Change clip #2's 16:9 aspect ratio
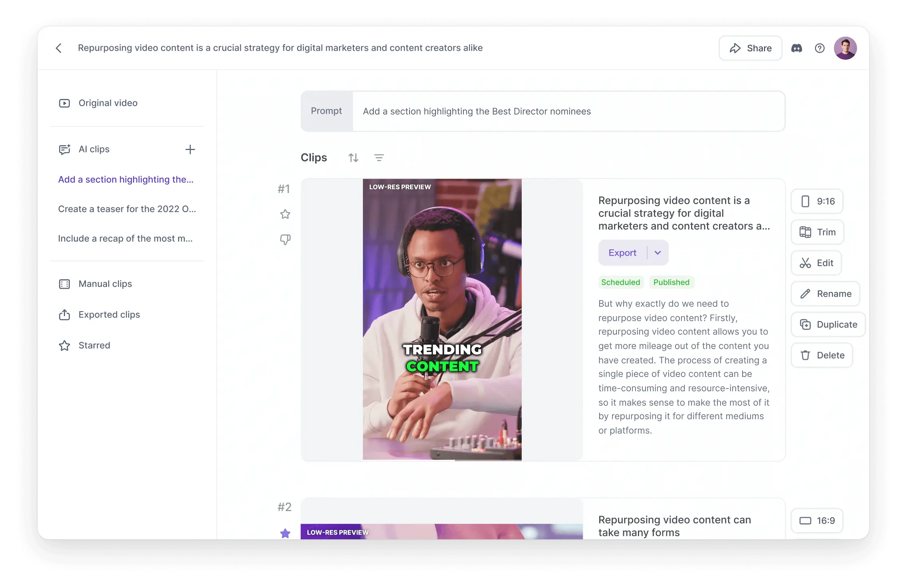The height and width of the screenshot is (588, 907). [x=817, y=521]
